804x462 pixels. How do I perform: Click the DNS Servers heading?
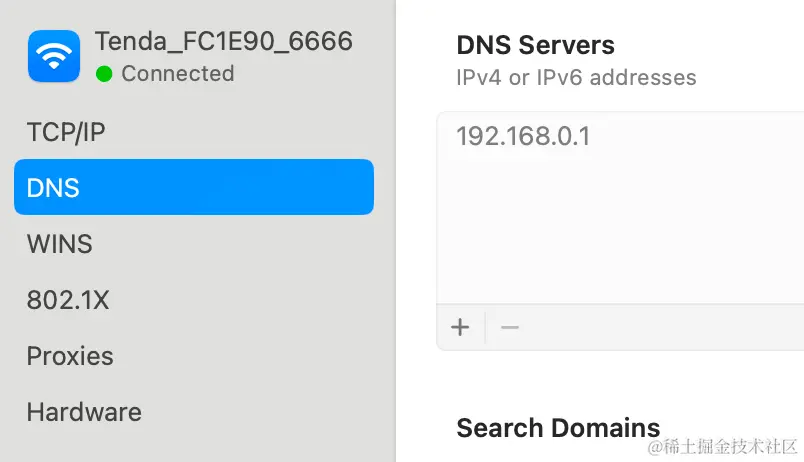pyautogui.click(x=535, y=45)
